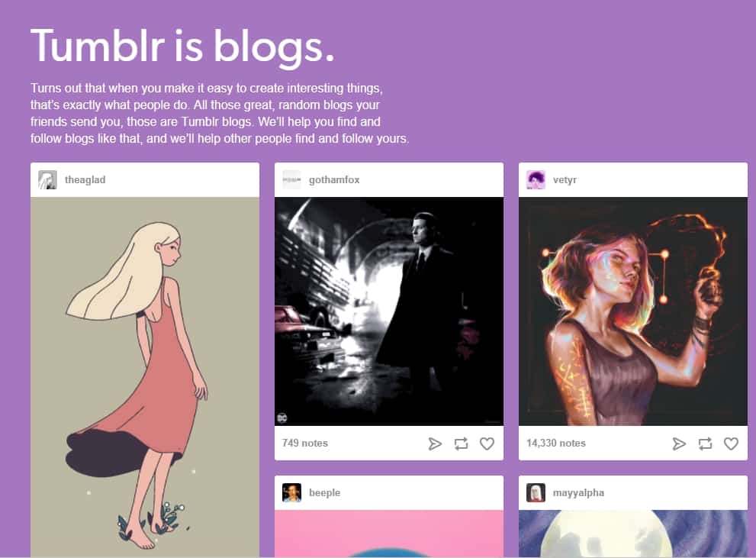
Task: Like the gothamfox post with heart
Action: (x=487, y=443)
